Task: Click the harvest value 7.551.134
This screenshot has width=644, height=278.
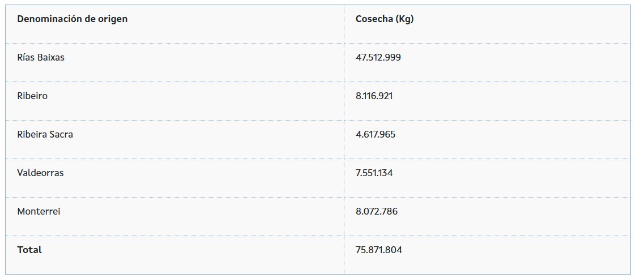Action: click(x=374, y=173)
